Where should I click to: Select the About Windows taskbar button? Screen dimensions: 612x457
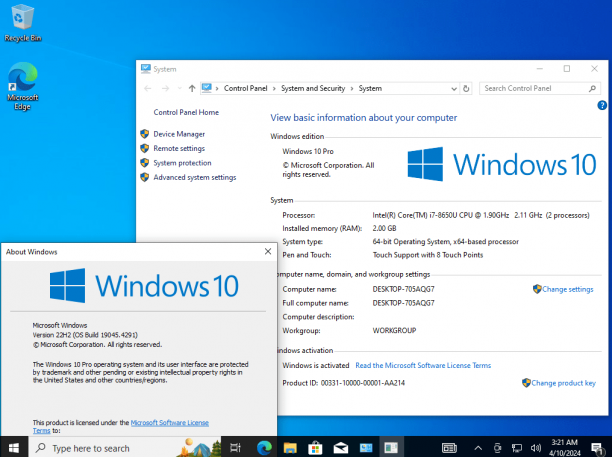[391, 448]
